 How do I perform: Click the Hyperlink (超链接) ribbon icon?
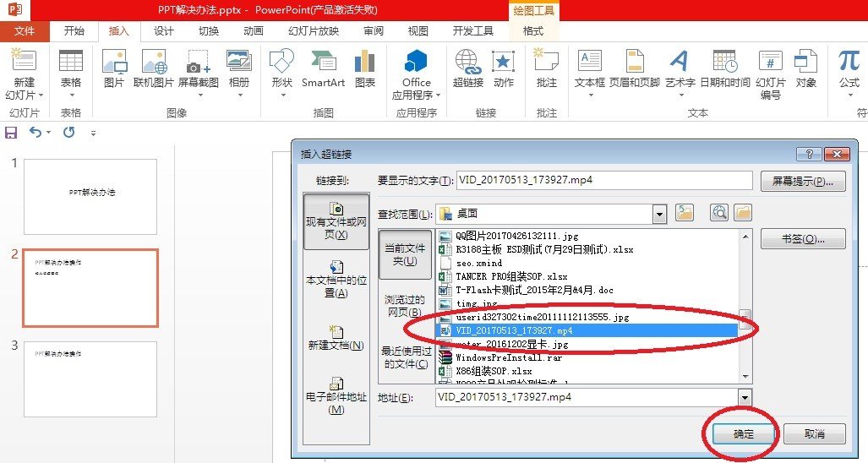[468, 69]
